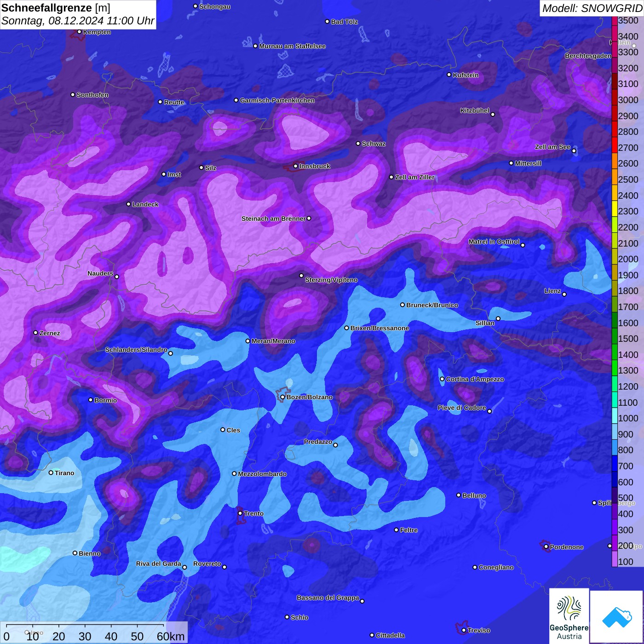This screenshot has height=644, width=644.
Task: Click the Cittadella label
Action: [x=390, y=635]
